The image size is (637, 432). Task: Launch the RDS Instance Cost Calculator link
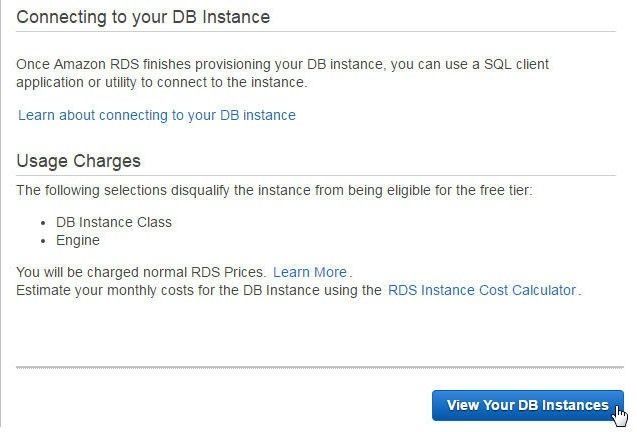(482, 290)
